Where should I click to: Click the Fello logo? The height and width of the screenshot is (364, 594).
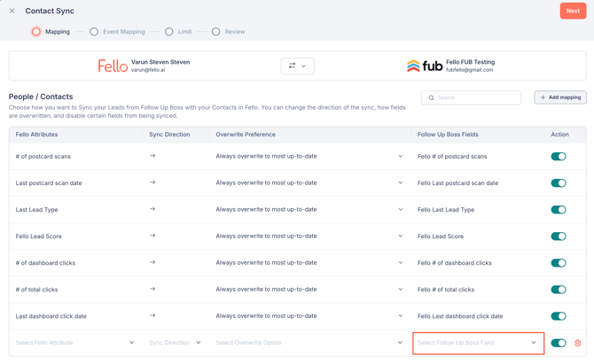pyautogui.click(x=113, y=66)
